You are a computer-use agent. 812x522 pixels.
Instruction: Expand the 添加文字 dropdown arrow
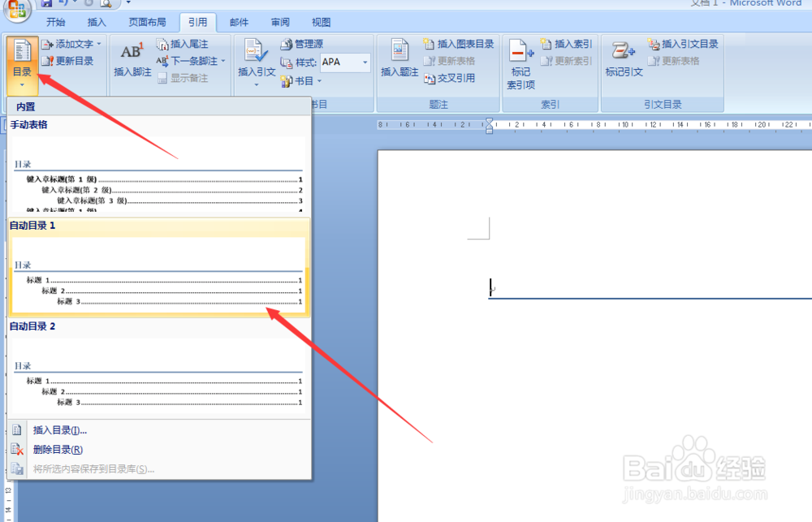(x=99, y=44)
